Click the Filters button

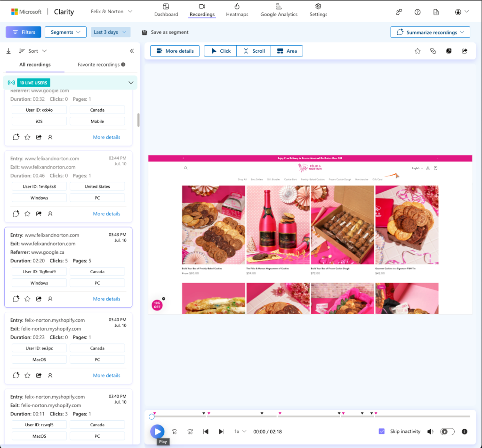pos(24,32)
